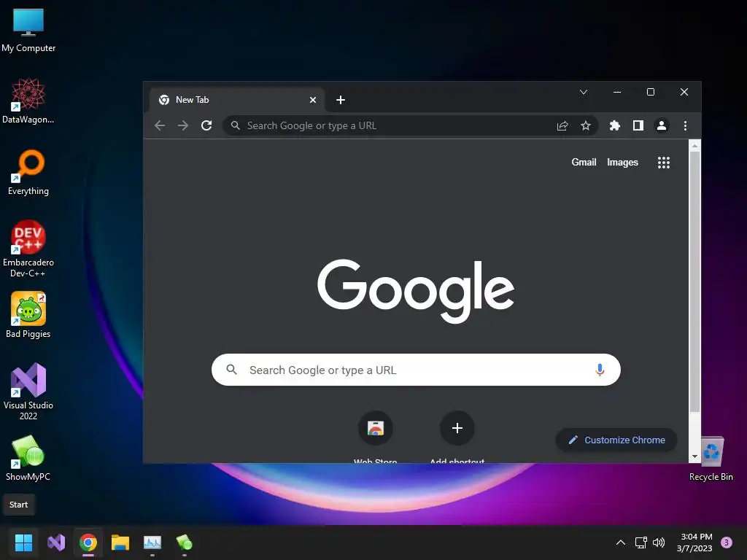Click the ShowMyPC taskbar icon
The height and width of the screenshot is (560, 747).
coord(185,542)
